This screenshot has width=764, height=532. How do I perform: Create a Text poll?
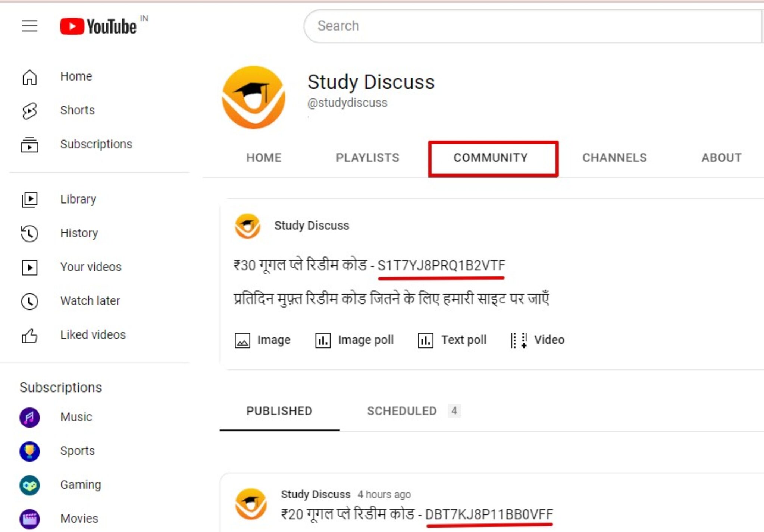(452, 340)
